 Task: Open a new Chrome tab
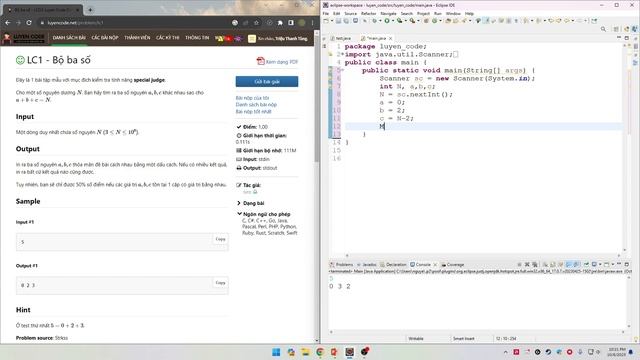point(90,9)
